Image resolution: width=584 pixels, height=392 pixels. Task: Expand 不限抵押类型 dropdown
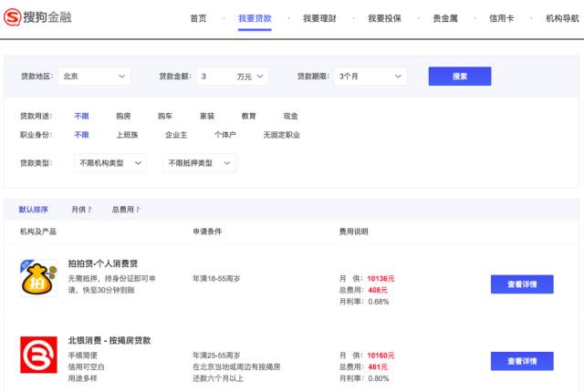(x=199, y=163)
